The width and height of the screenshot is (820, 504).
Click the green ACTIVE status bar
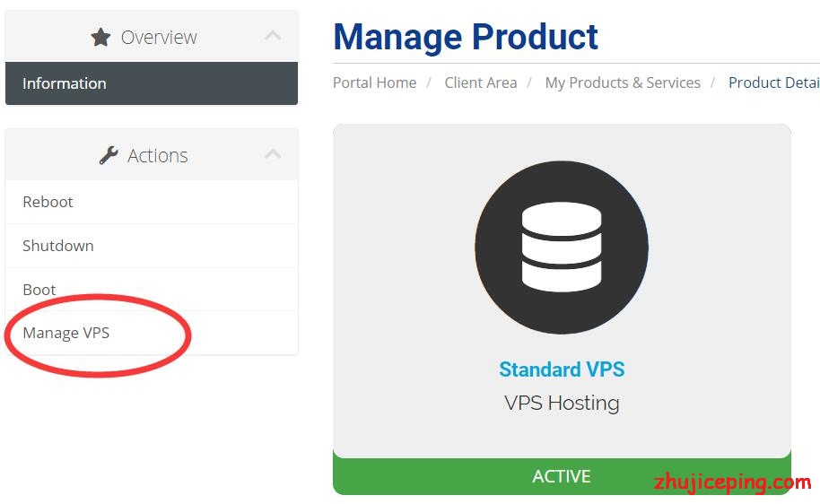562,476
